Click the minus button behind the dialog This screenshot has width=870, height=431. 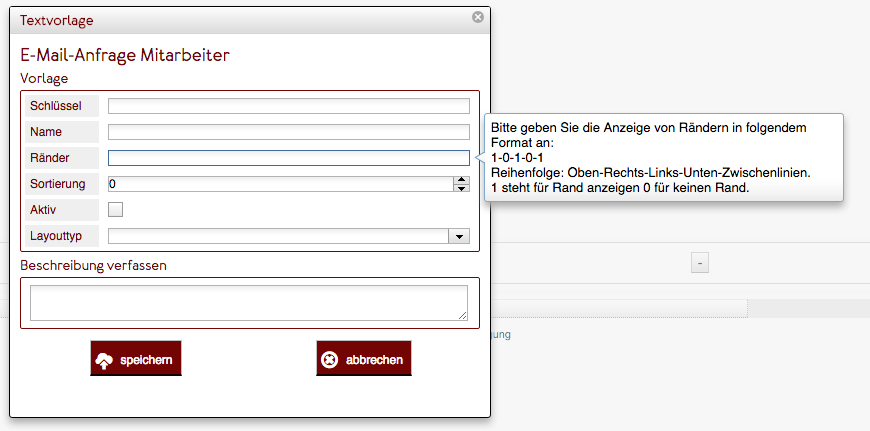[700, 263]
